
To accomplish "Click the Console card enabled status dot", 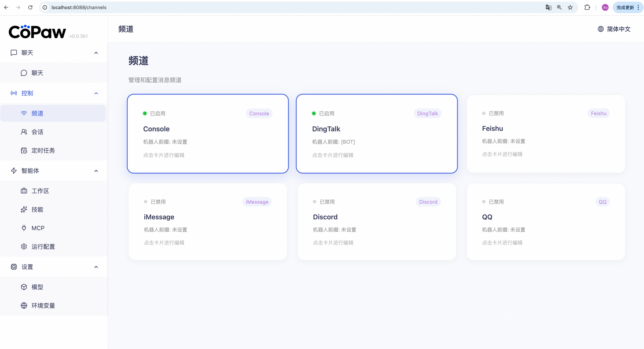I will tap(145, 113).
